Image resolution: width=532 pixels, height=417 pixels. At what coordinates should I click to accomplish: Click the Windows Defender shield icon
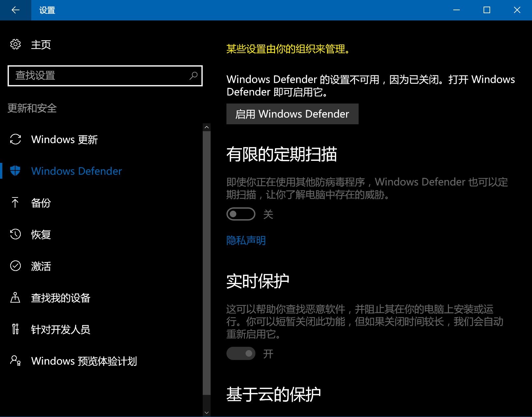click(15, 171)
